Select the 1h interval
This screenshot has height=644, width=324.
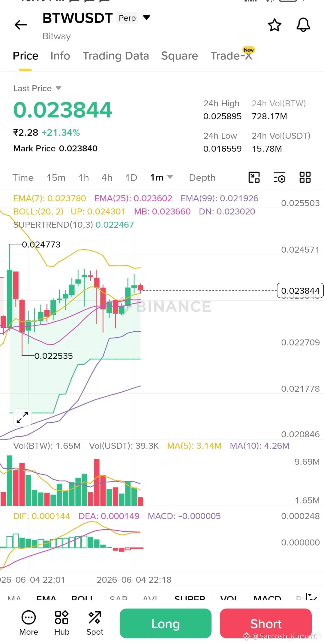[84, 178]
